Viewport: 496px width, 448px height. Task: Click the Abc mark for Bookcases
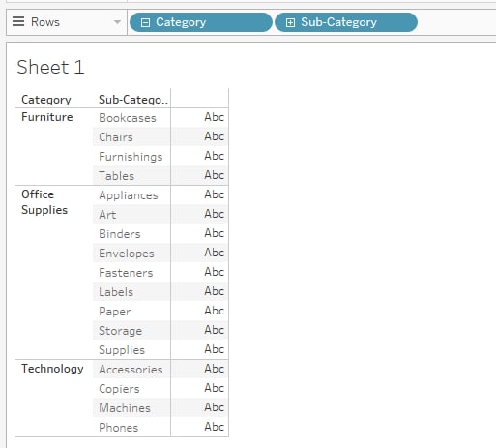click(214, 117)
